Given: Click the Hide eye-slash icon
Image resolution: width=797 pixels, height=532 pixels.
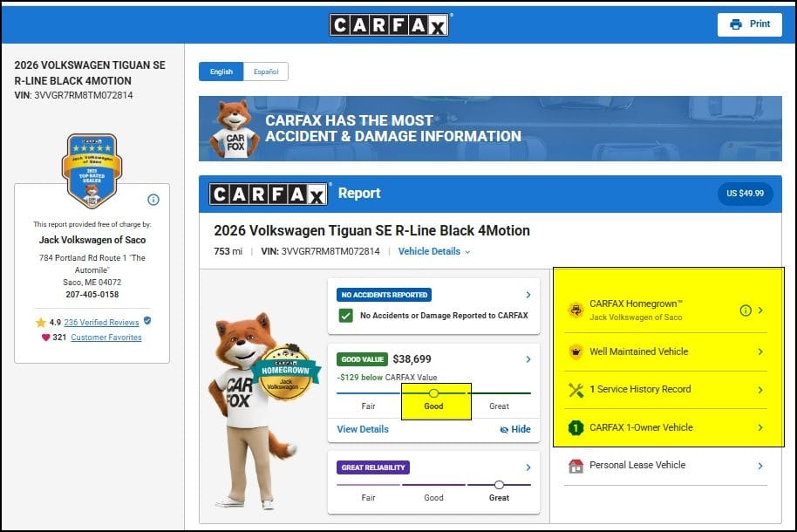Looking at the screenshot, I should click(x=504, y=430).
